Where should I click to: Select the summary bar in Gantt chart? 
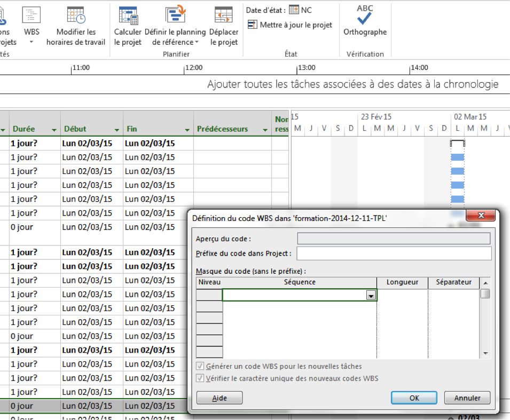[457, 143]
